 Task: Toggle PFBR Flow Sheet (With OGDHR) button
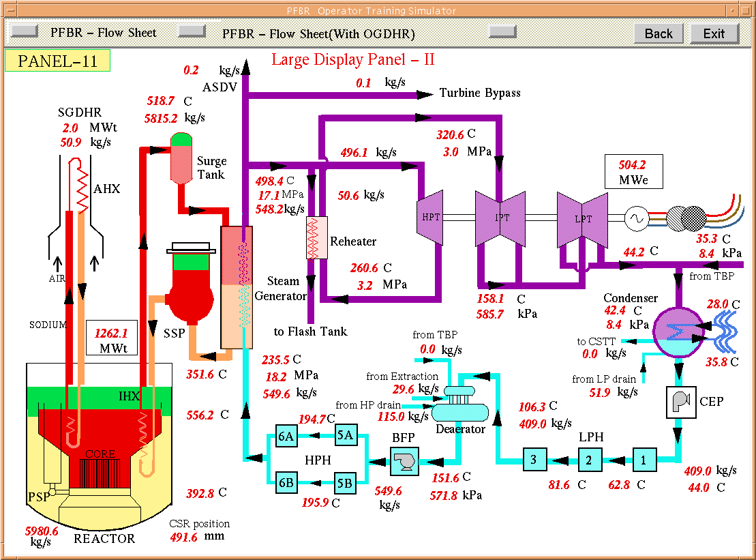coord(192,31)
